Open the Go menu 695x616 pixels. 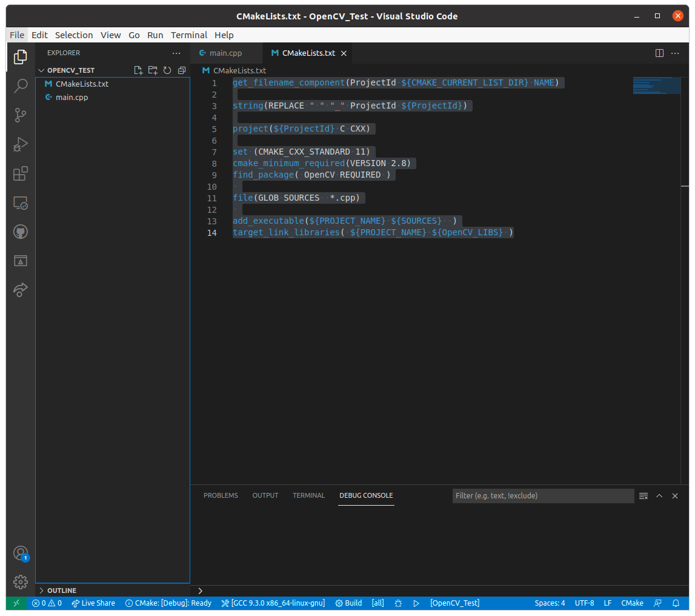134,35
